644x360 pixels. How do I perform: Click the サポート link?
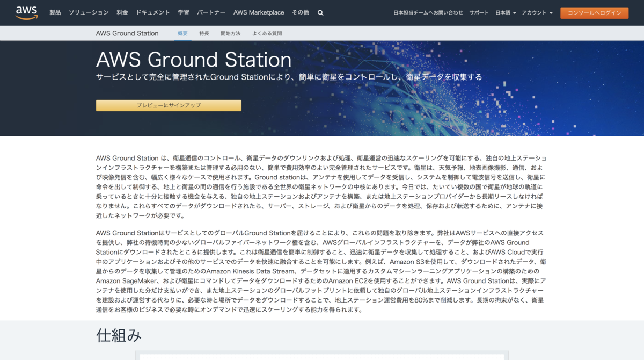point(479,12)
